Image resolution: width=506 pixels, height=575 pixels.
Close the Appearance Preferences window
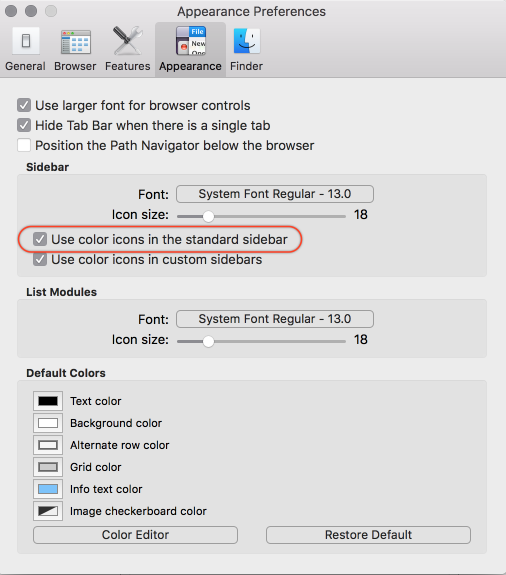[11, 11]
